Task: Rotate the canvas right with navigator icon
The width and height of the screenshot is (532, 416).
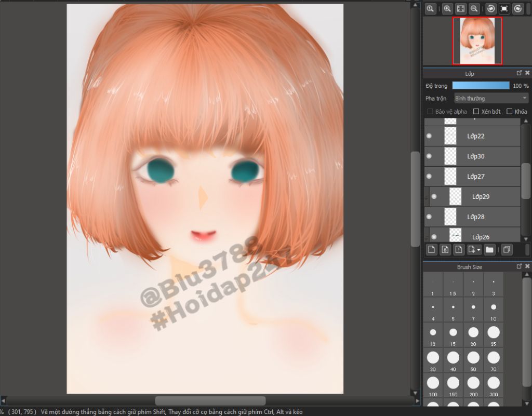Action: pyautogui.click(x=518, y=9)
